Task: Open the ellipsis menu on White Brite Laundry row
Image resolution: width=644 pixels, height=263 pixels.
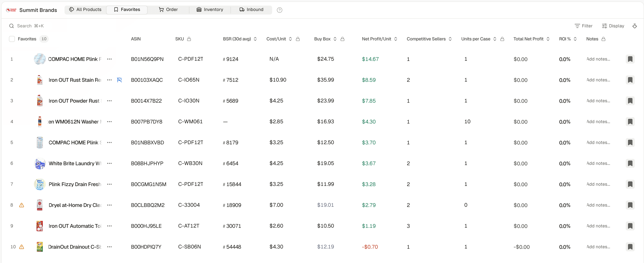Action: click(109, 163)
